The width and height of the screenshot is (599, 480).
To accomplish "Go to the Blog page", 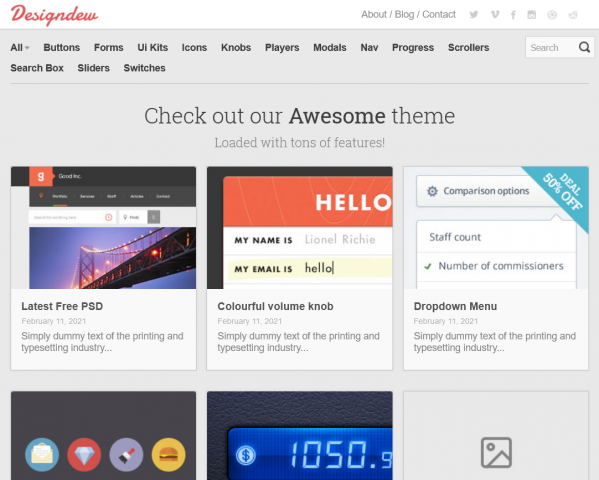I will click(x=404, y=15).
